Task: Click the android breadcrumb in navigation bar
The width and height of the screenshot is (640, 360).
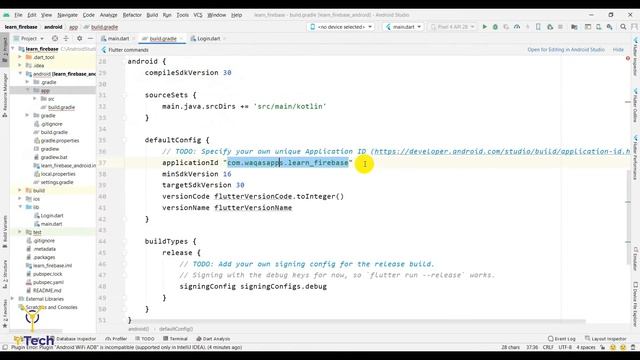Action: click(x=53, y=27)
